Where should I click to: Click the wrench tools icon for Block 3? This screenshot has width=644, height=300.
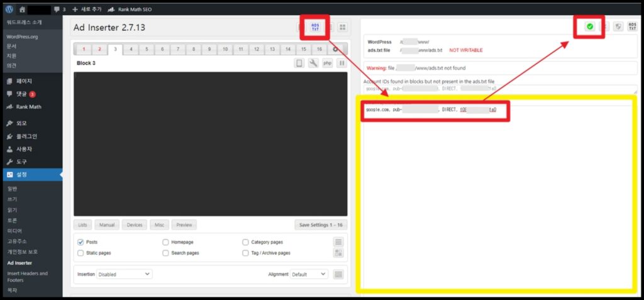[313, 63]
